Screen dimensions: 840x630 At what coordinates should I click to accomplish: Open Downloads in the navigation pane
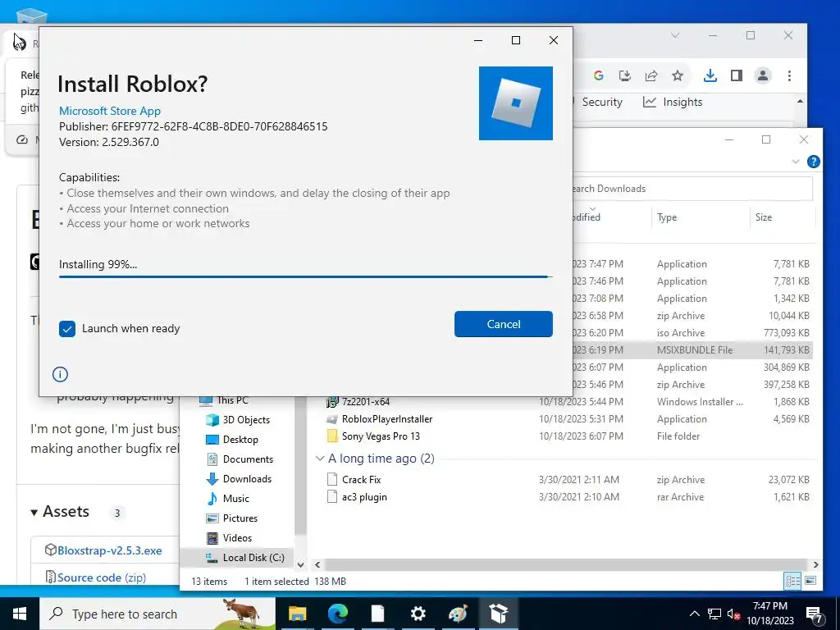point(247,479)
